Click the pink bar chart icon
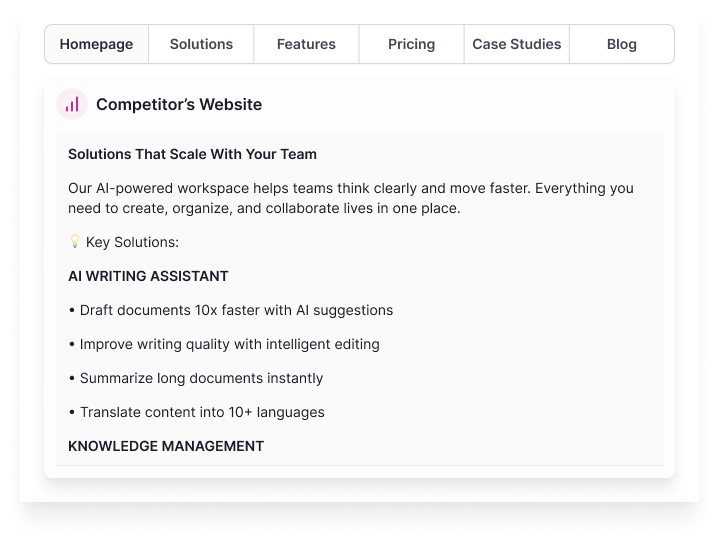719x542 pixels. click(x=72, y=104)
